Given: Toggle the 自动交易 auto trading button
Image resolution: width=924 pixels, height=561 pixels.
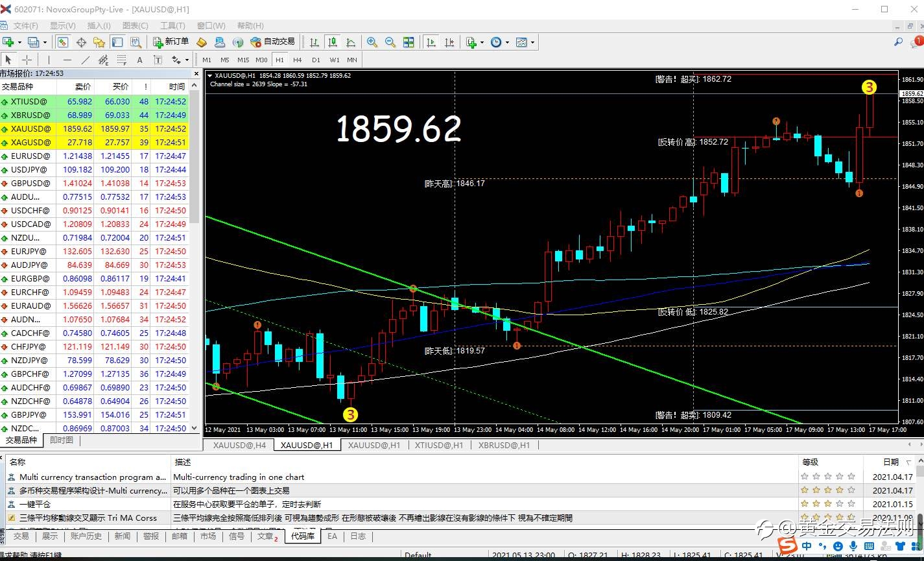Looking at the screenshot, I should pyautogui.click(x=272, y=42).
